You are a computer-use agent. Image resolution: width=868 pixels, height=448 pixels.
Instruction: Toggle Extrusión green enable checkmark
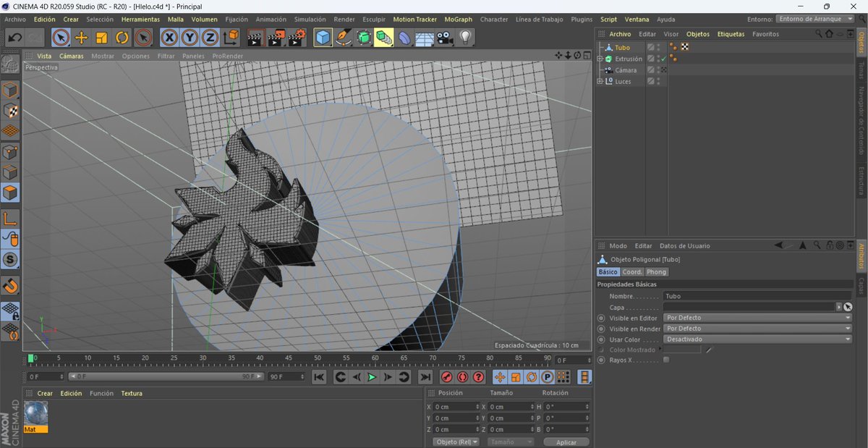tap(663, 59)
